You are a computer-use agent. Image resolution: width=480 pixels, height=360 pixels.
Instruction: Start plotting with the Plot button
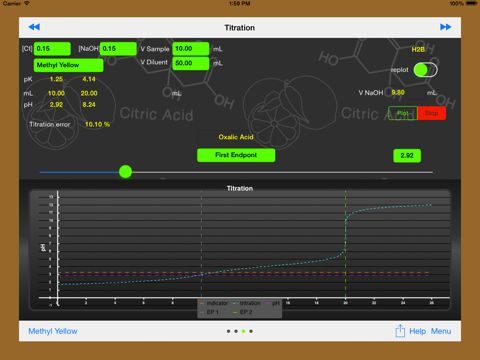403,113
